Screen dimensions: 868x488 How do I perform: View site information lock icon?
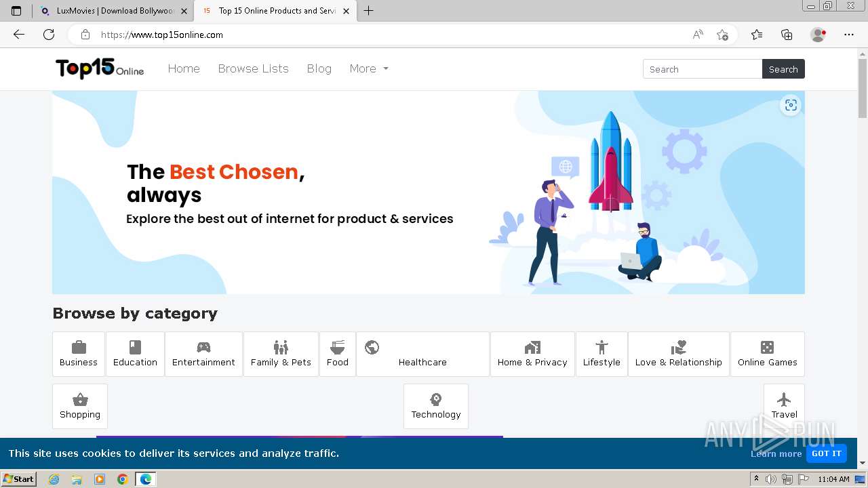click(x=85, y=35)
